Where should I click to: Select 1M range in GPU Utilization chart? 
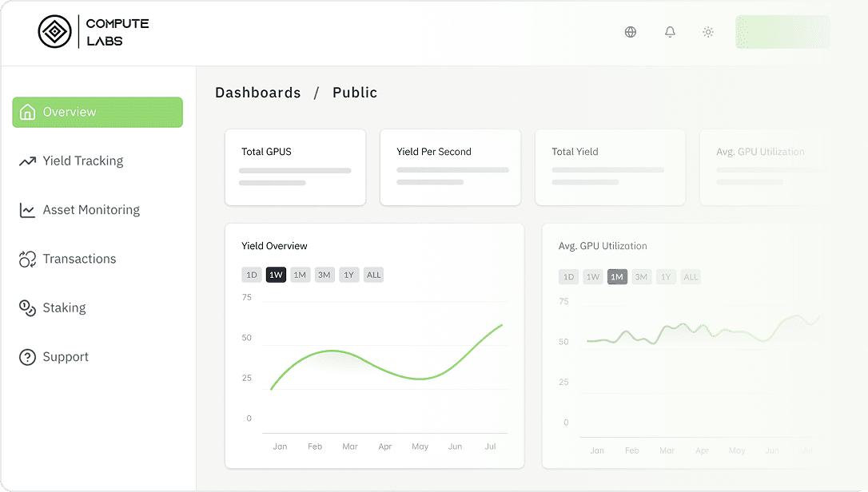pyautogui.click(x=617, y=276)
